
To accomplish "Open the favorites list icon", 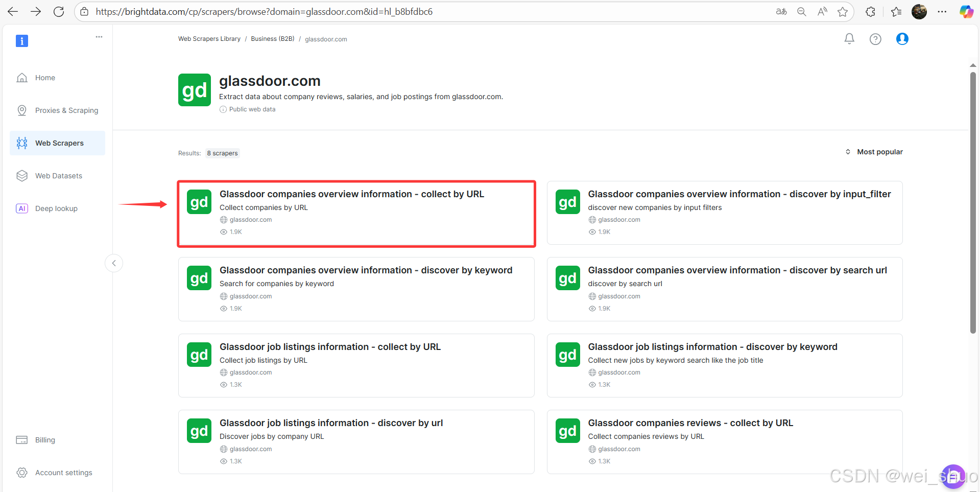I will (896, 12).
